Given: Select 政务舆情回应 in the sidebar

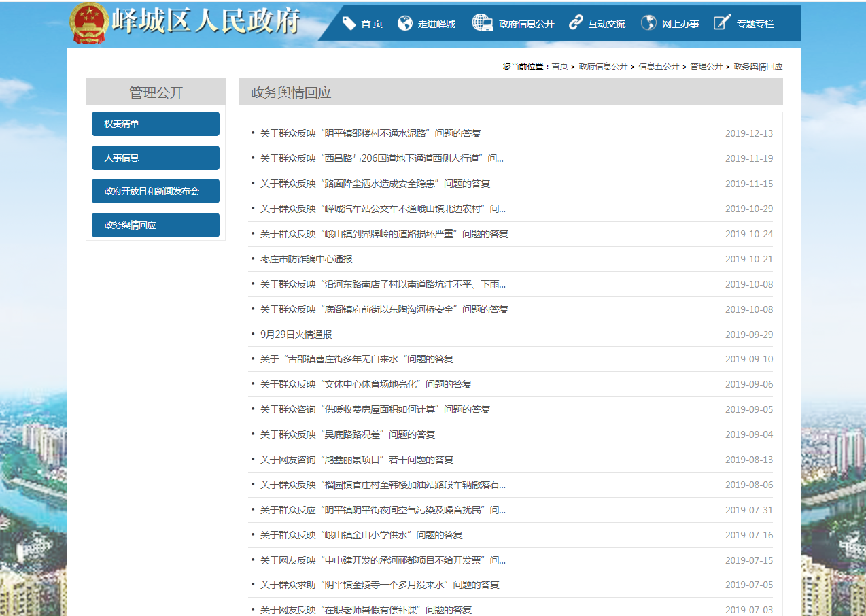Looking at the screenshot, I should click(156, 225).
